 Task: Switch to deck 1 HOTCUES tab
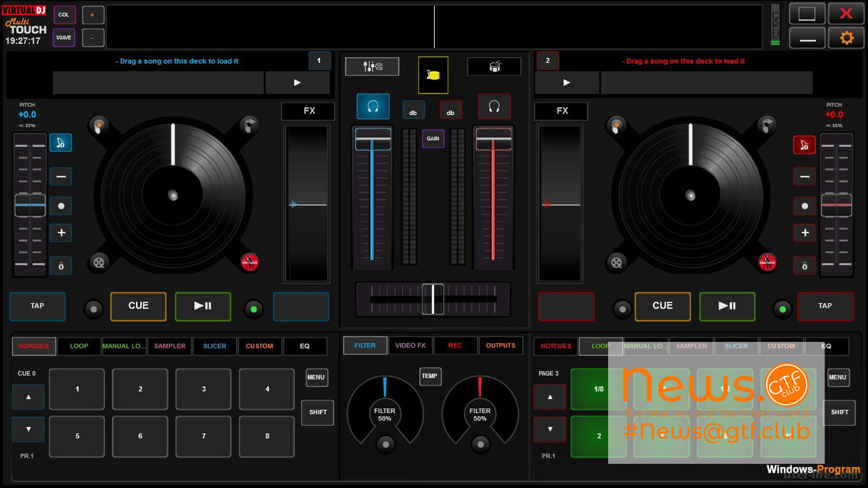click(x=34, y=346)
